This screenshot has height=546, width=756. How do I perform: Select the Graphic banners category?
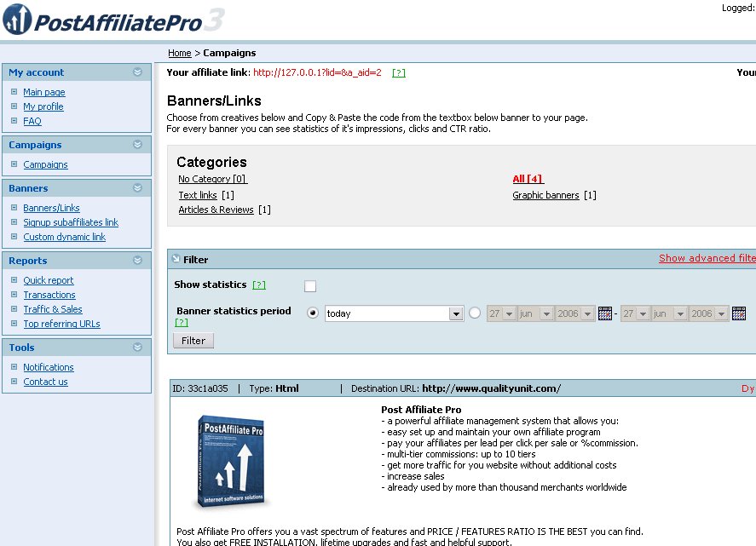coord(545,195)
